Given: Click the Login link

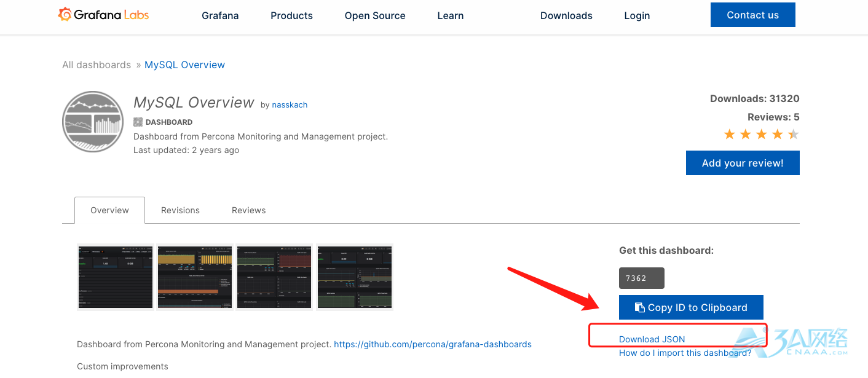Looking at the screenshot, I should (637, 15).
